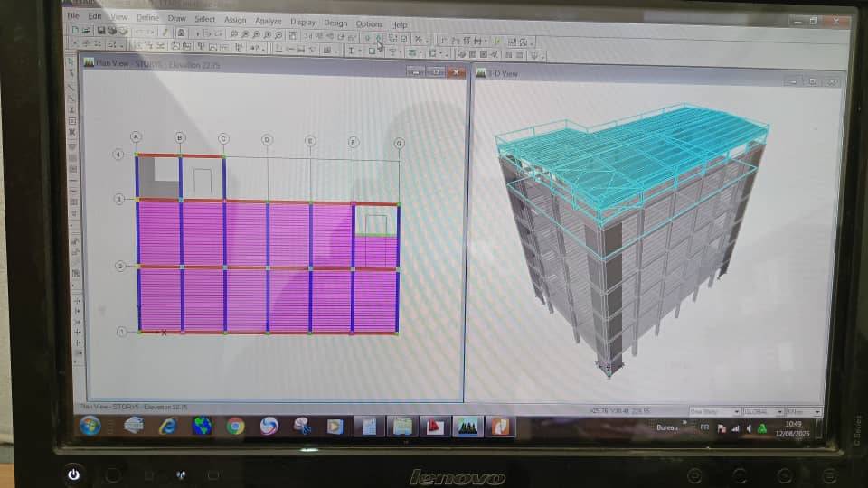The image size is (868, 488).
Task: Open the File menu
Action: tap(73, 16)
